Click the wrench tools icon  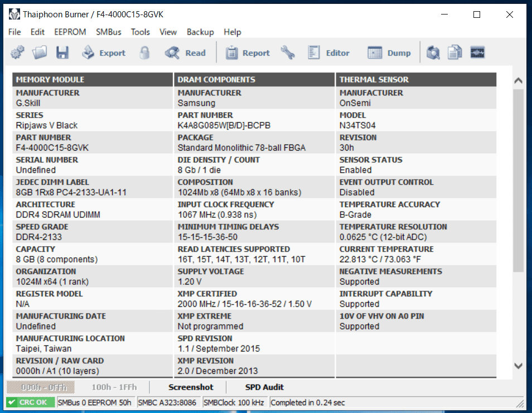(288, 52)
